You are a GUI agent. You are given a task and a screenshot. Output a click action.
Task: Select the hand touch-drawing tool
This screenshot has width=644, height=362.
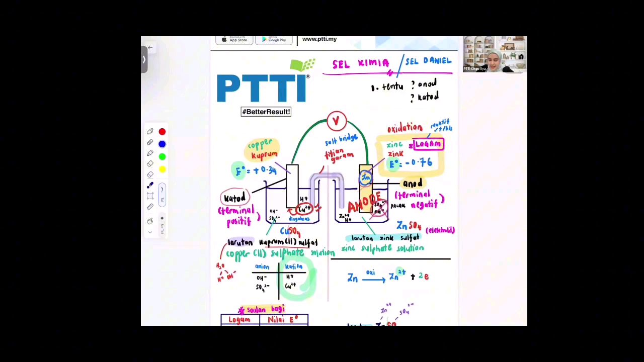pos(150,221)
